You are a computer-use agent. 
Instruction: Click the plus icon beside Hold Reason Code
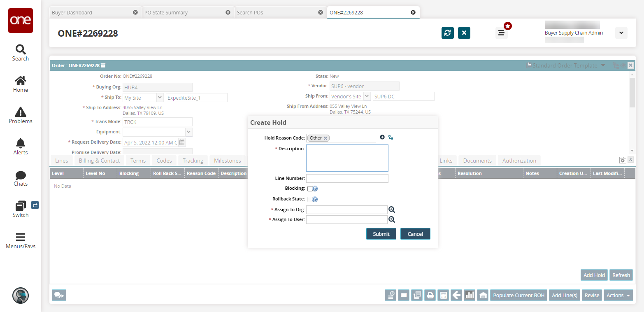point(382,137)
